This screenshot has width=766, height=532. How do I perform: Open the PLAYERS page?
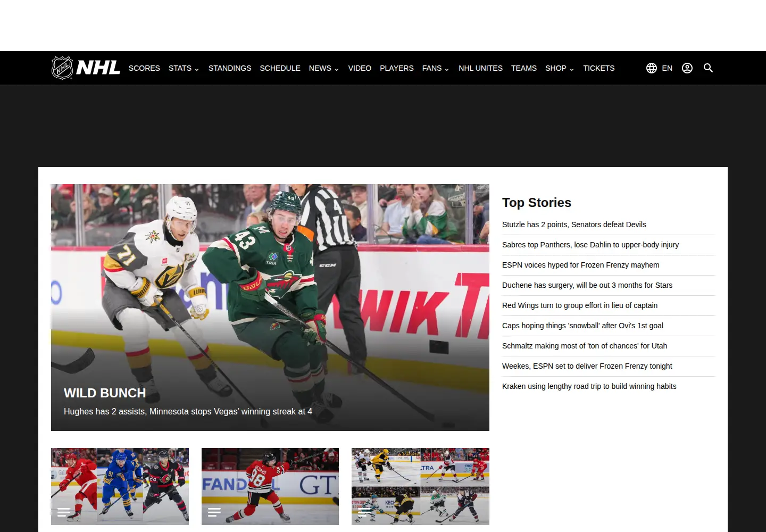point(397,68)
